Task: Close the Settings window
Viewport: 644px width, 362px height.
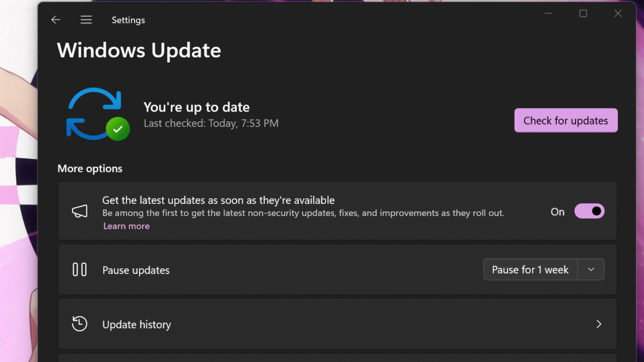Action: pos(618,14)
